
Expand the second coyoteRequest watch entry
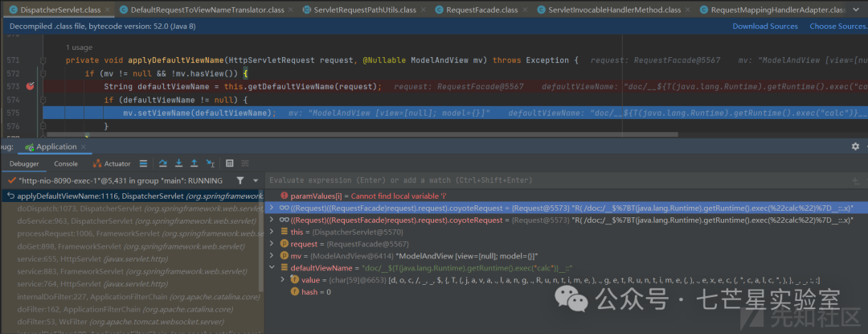[x=272, y=220]
